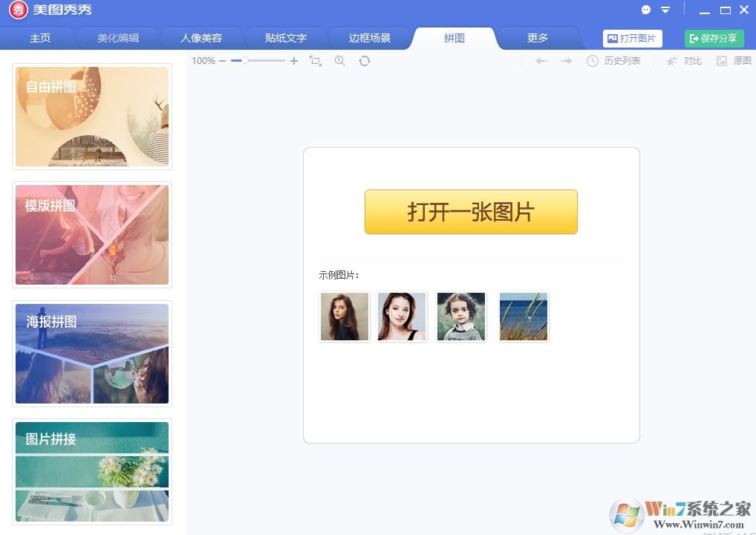Click the fit-to-window crop frame icon
The height and width of the screenshot is (535, 756).
pos(316,61)
